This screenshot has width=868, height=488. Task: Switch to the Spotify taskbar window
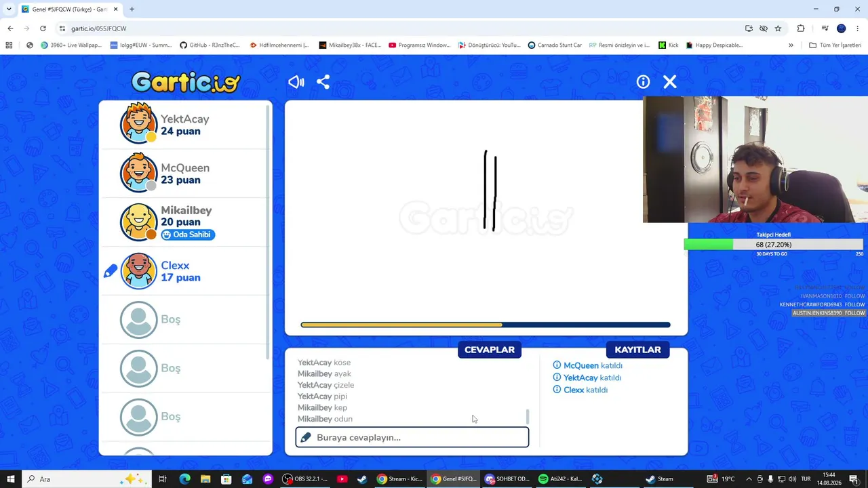[x=561, y=479]
